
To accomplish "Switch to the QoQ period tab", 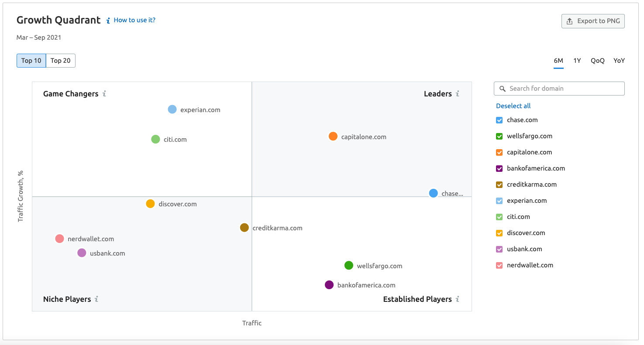I will [598, 61].
